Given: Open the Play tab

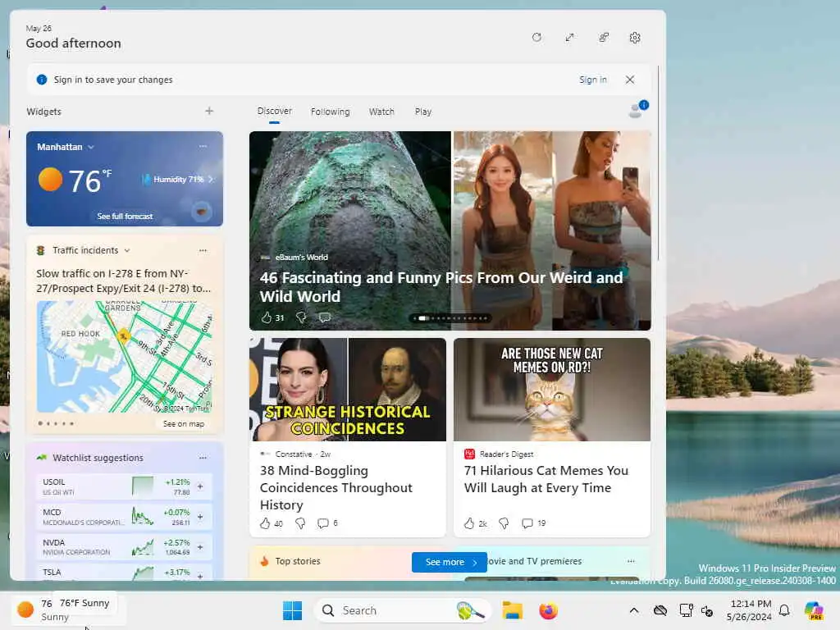Looking at the screenshot, I should point(422,112).
